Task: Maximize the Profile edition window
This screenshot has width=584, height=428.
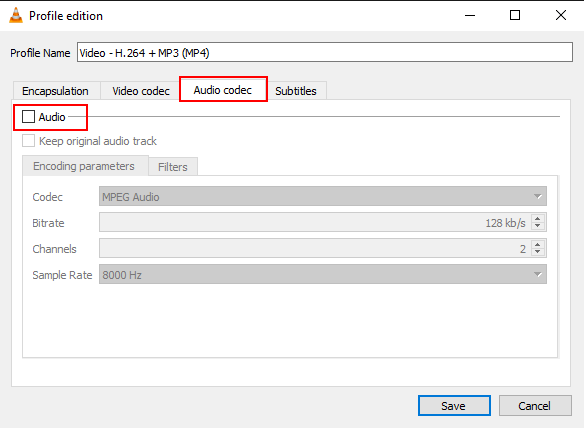Action: pos(515,16)
